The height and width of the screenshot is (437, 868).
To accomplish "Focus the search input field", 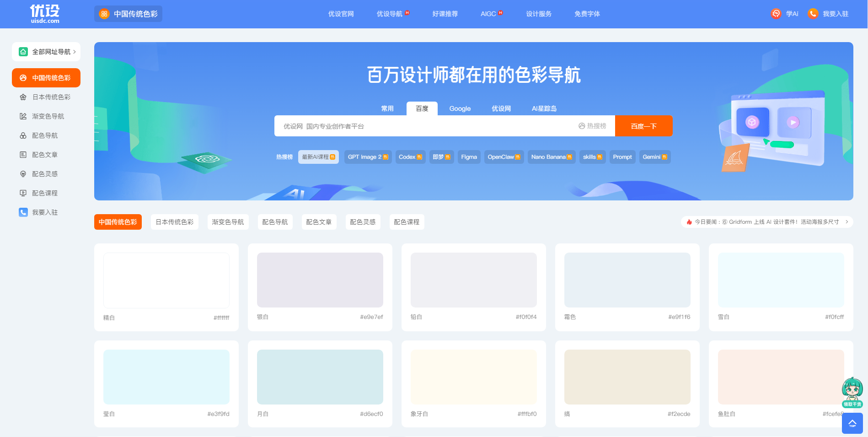I will pos(425,126).
